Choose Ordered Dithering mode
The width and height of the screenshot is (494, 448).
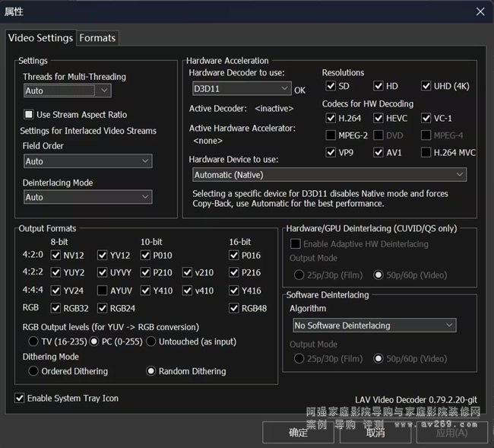[x=33, y=371]
